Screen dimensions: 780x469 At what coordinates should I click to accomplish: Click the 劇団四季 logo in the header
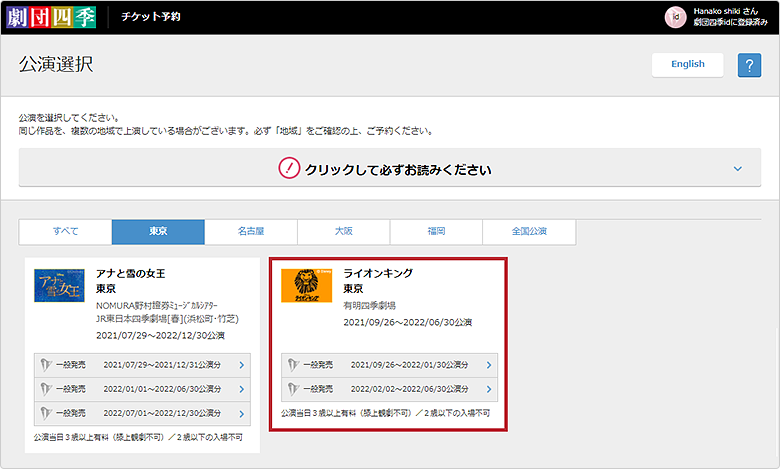coord(51,17)
